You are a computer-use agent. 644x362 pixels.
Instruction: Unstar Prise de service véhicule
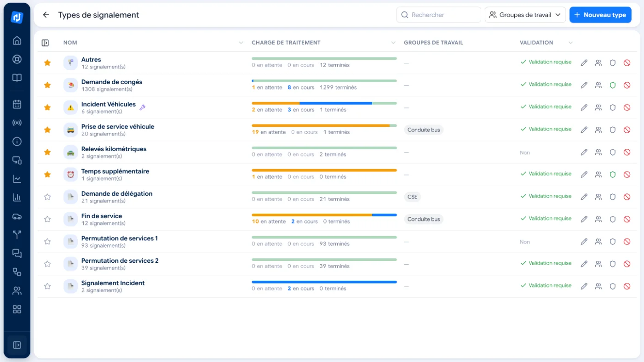47,130
